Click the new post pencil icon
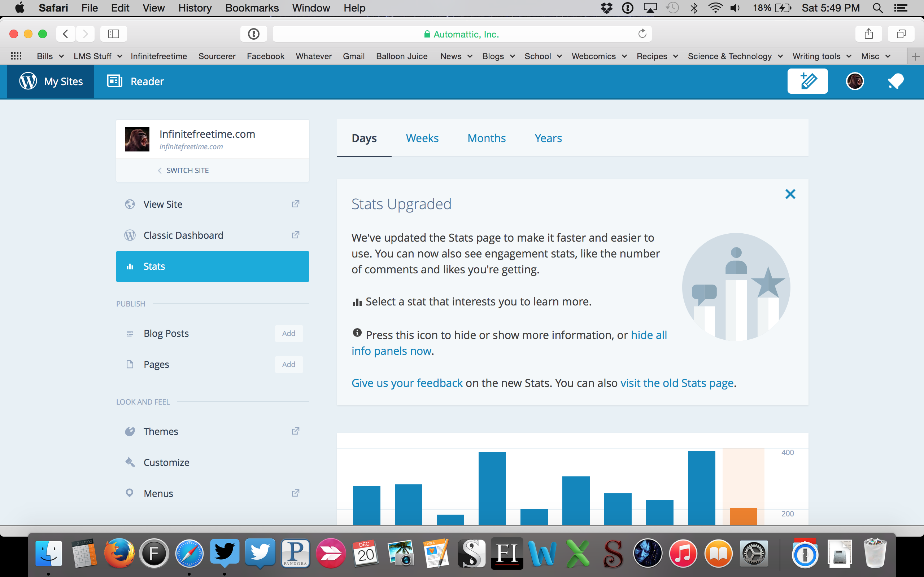Screen dimensions: 924x577 pos(807,81)
